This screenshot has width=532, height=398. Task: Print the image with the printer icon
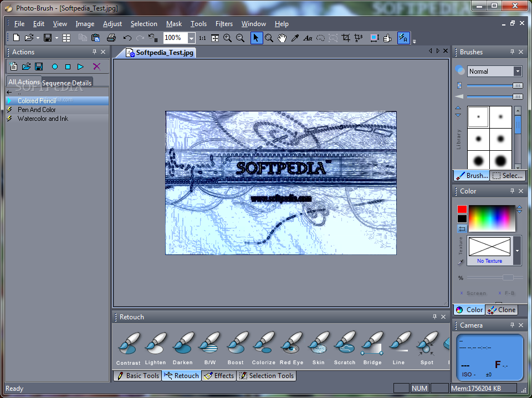pos(111,38)
